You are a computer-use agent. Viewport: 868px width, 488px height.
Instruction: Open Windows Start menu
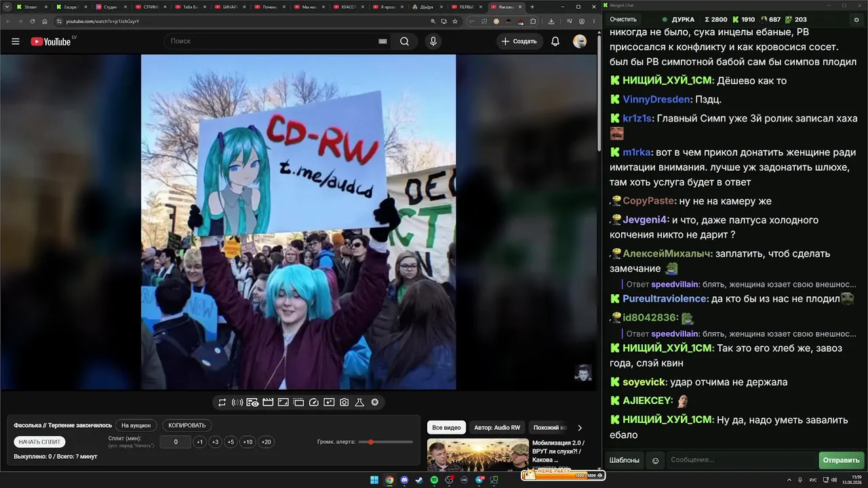[x=374, y=481]
